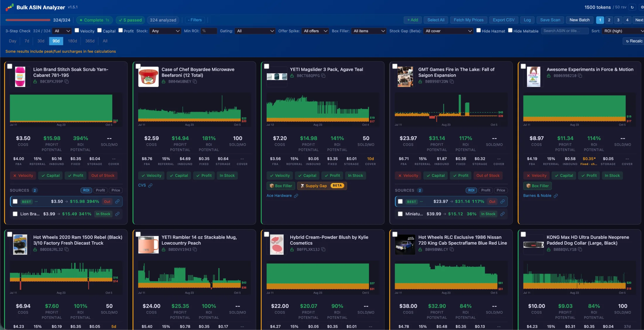The image size is (644, 330).
Task: Open the Gating dropdown
Action: pos(255,31)
